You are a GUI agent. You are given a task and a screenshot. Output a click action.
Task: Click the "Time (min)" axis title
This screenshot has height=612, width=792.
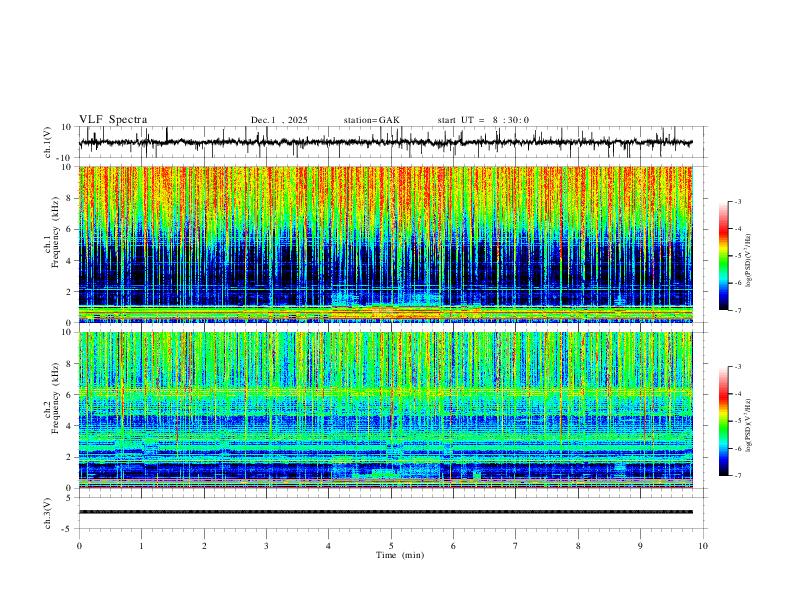pyautogui.click(x=400, y=555)
